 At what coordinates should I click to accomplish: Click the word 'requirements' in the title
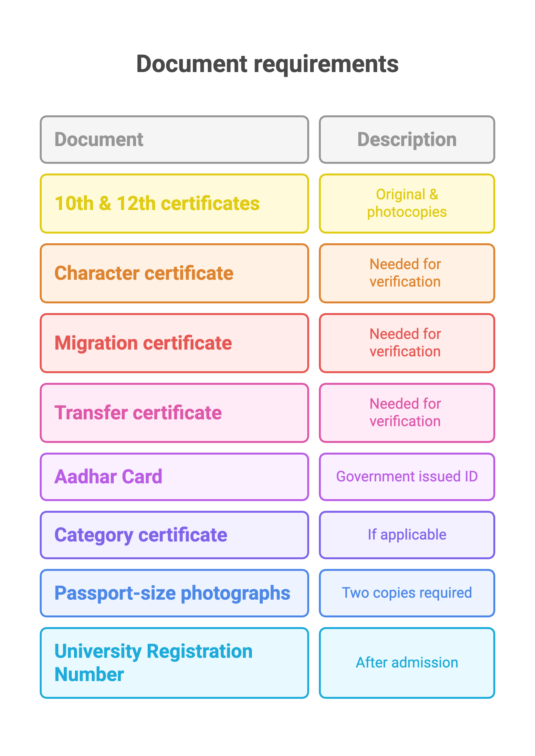coord(326,64)
